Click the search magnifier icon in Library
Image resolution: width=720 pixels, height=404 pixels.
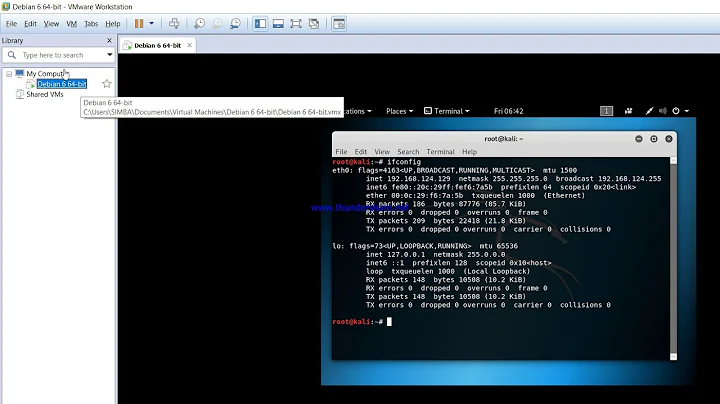click(x=12, y=55)
